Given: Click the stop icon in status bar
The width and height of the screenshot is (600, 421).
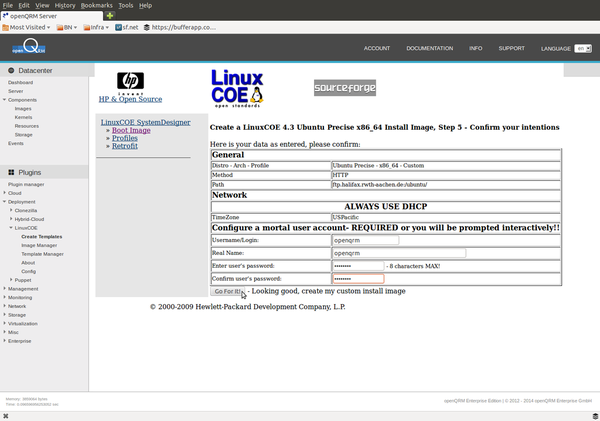Looking at the screenshot, I should click(6, 416).
